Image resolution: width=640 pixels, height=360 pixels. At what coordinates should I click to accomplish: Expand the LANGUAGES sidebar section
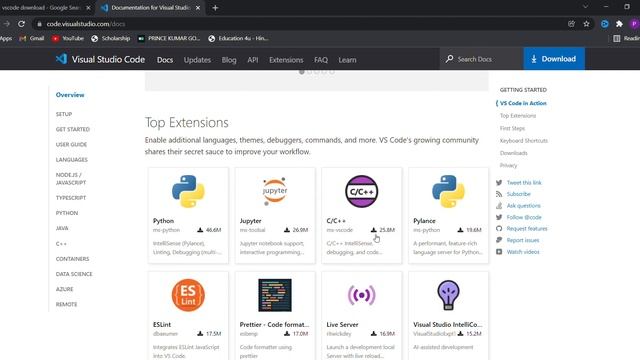[72, 160]
